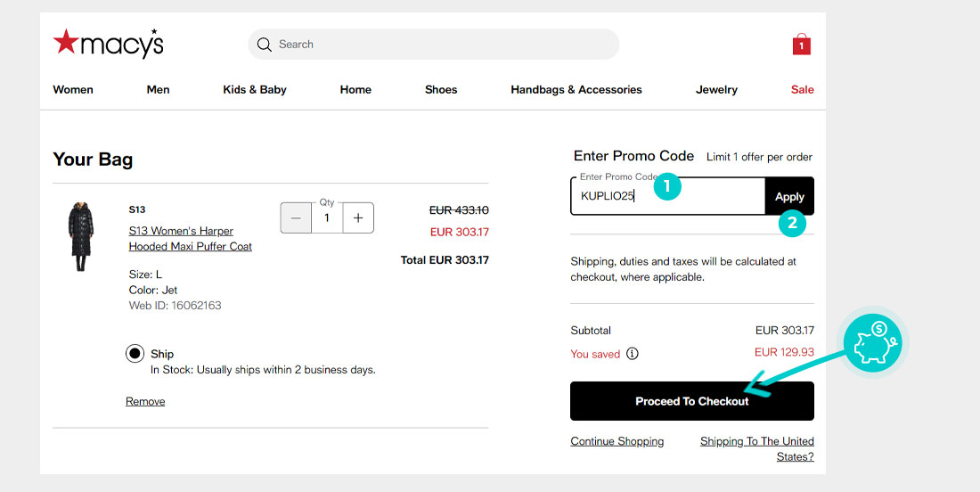Click the Macy's star logo
The height and width of the screenshot is (492, 980).
click(108, 44)
